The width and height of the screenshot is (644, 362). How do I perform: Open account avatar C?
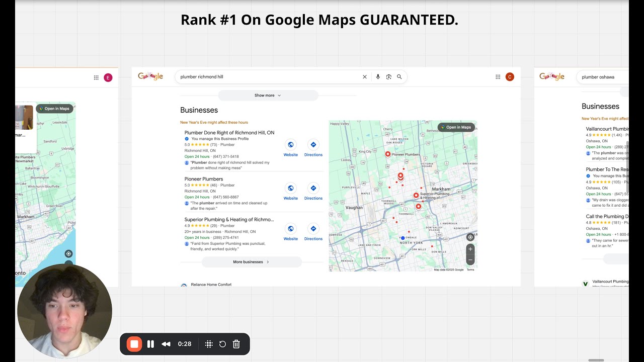[510, 77]
